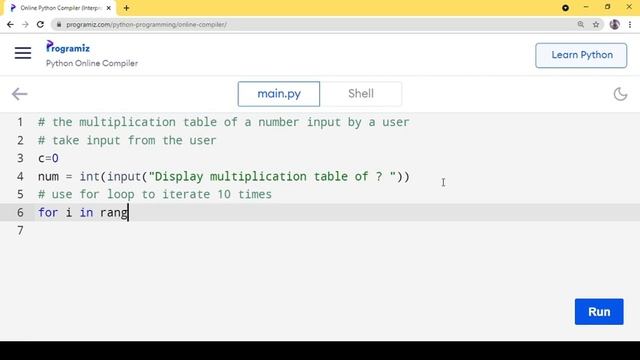Click the 'c=0' code line
640x360 pixels.
pyautogui.click(x=48, y=158)
